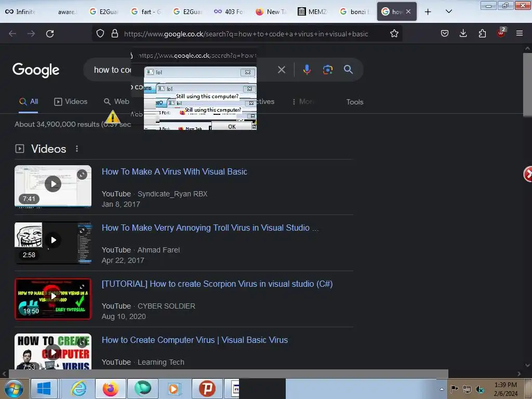Open the Videos section three-dot options

coord(77,149)
